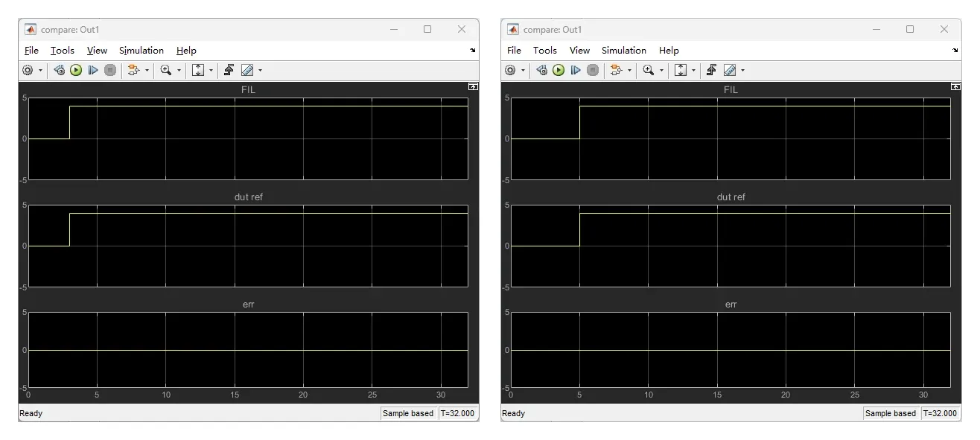The image size is (980, 440).
Task: Select the Zoom tool in left scope window
Action: point(166,70)
